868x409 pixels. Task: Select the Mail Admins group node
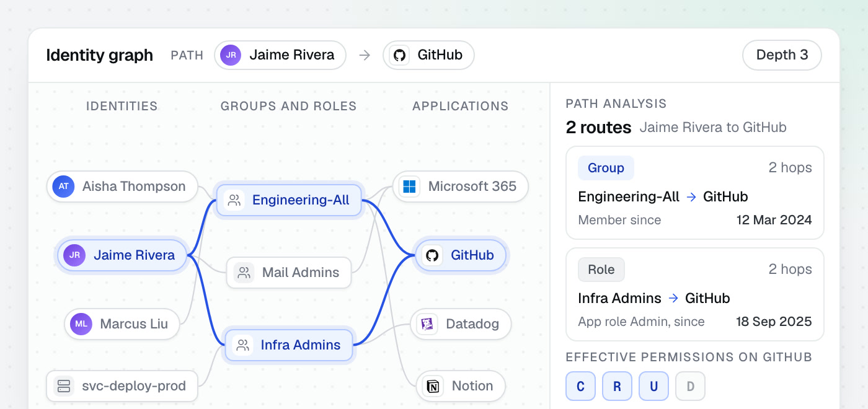(x=289, y=273)
